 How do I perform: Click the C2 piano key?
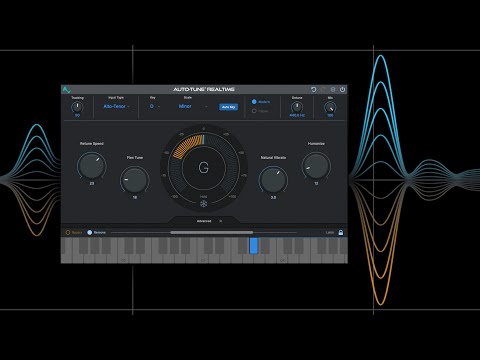pyautogui.click(x=123, y=258)
